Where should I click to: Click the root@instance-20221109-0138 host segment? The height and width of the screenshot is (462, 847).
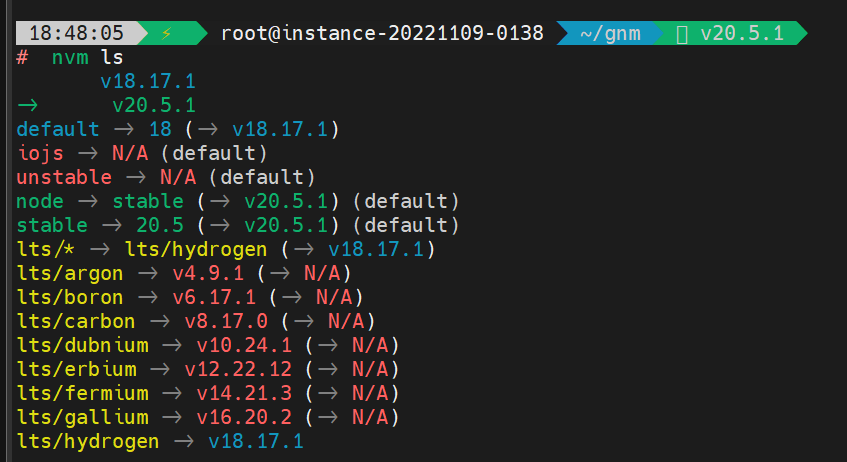(382, 33)
